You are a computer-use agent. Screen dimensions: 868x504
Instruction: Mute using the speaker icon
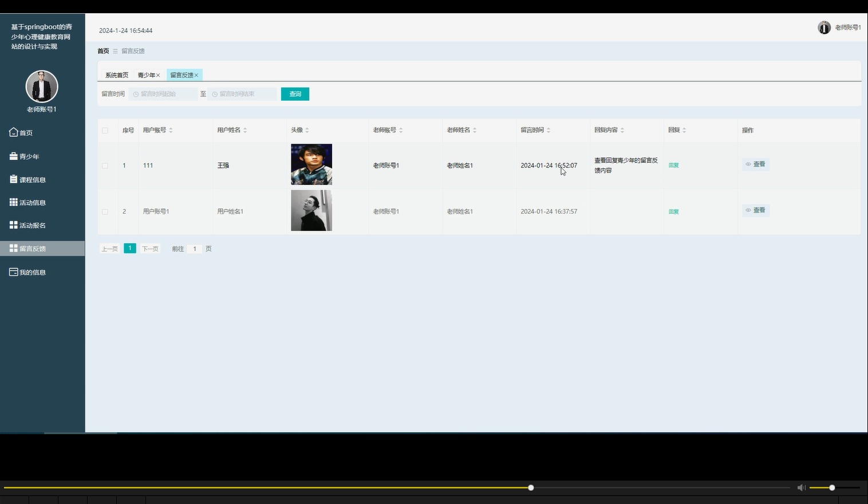[801, 487]
